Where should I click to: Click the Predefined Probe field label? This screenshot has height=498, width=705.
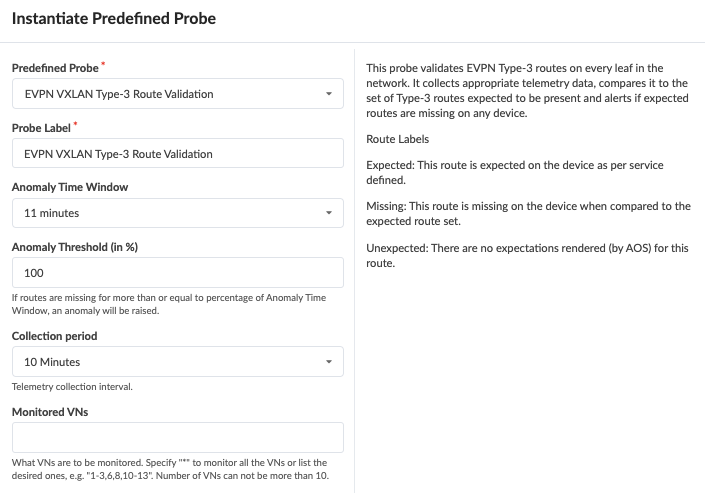pyautogui.click(x=55, y=68)
